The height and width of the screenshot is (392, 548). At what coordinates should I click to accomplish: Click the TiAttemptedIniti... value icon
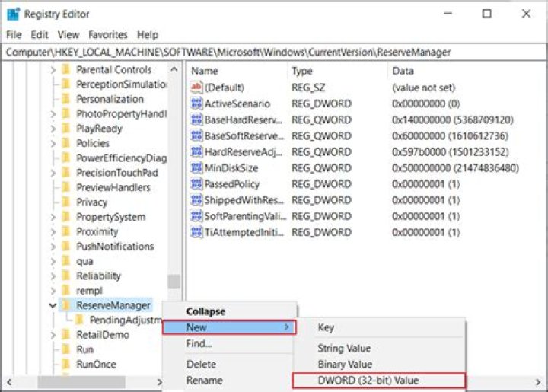click(x=196, y=232)
